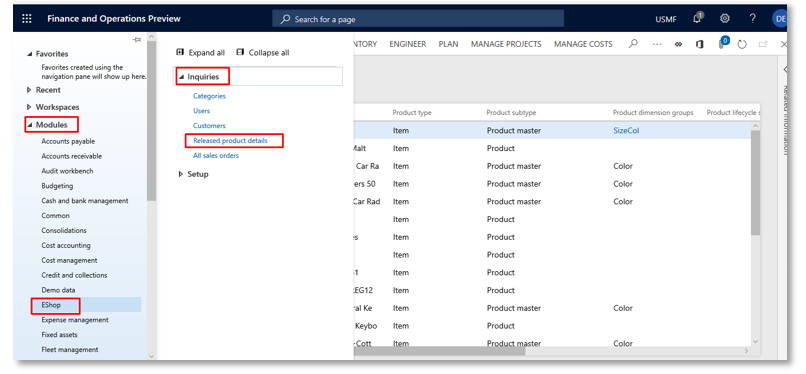806x374 pixels.
Task: Select the Audit workbench module
Action: coord(67,171)
